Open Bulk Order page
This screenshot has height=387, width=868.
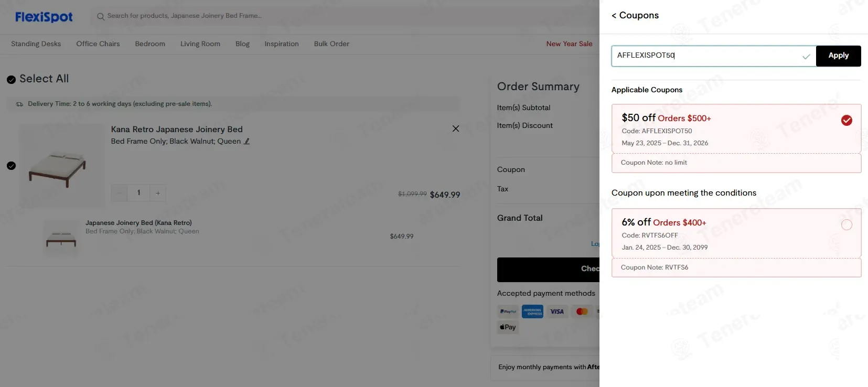(331, 44)
